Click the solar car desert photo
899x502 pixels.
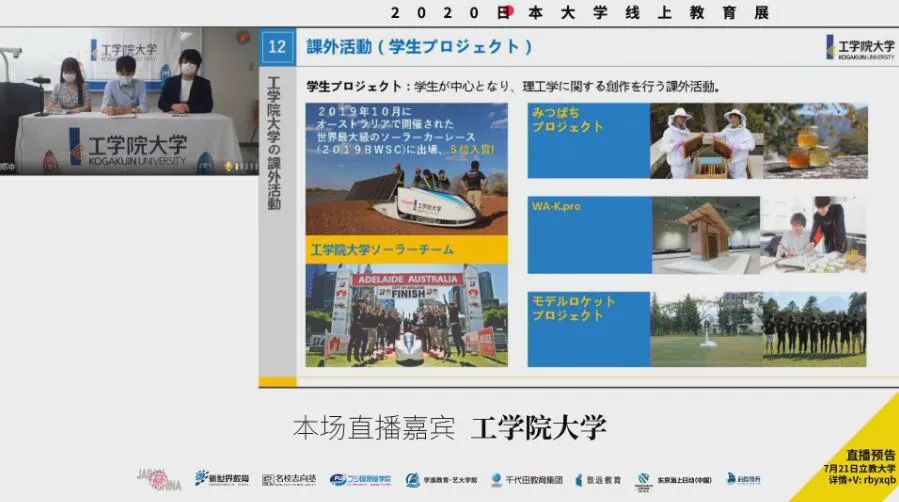click(406, 168)
